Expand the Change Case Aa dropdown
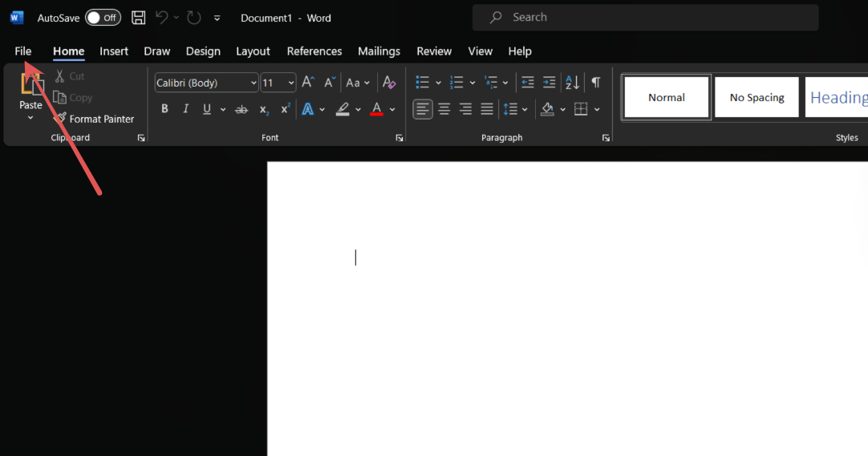This screenshot has width=868, height=456. coord(367,83)
